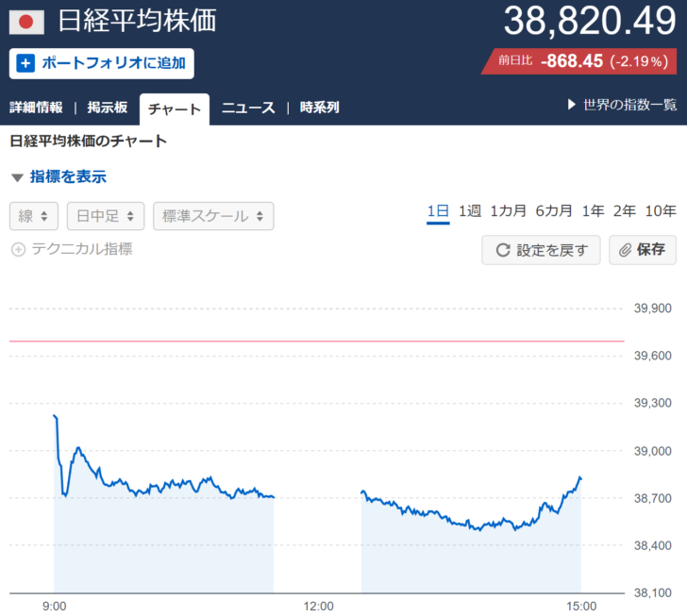Click the plus icon on portfolio button
687x616 pixels.
tap(25, 64)
